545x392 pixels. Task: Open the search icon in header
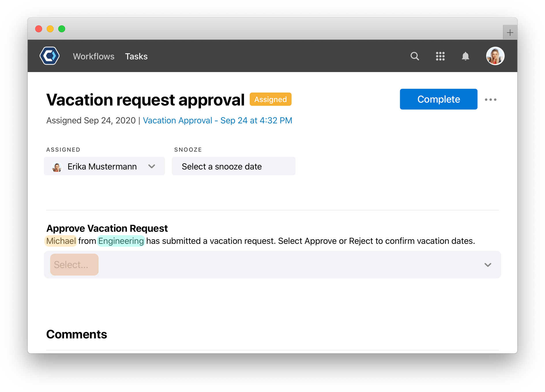[415, 56]
